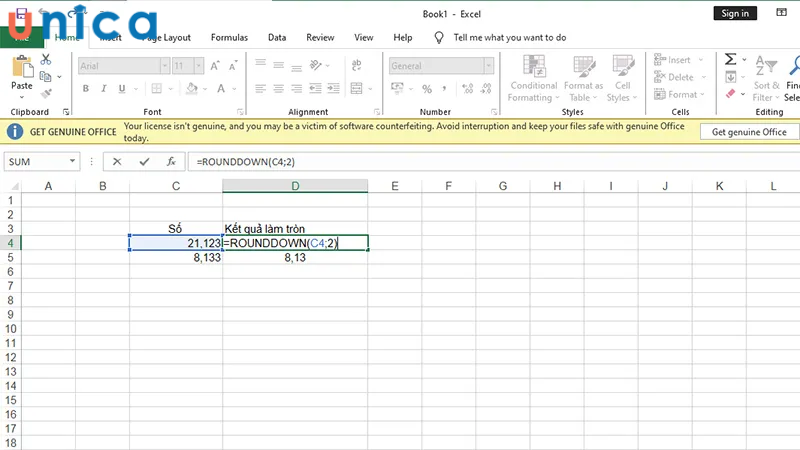Open the Arial font name dropdown
This screenshot has height=450, width=800.
click(x=163, y=66)
